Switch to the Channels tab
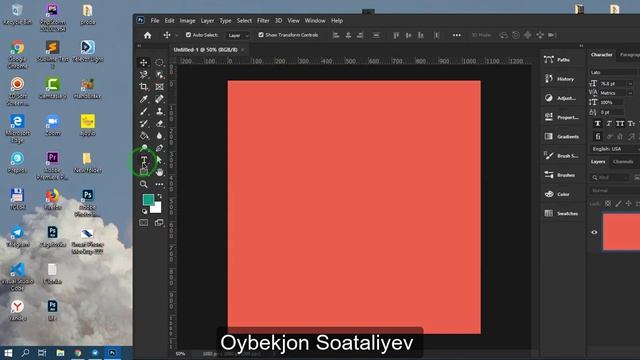The height and width of the screenshot is (360, 640). tap(623, 162)
